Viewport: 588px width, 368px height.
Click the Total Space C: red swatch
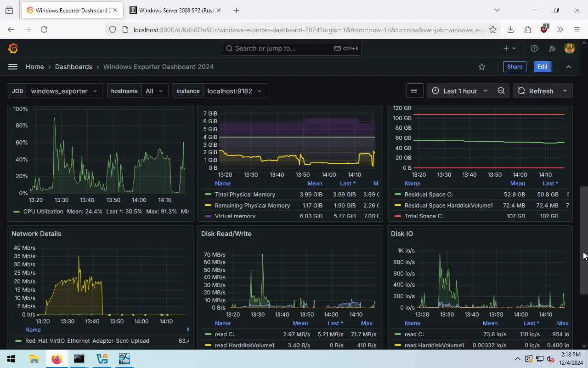(398, 216)
